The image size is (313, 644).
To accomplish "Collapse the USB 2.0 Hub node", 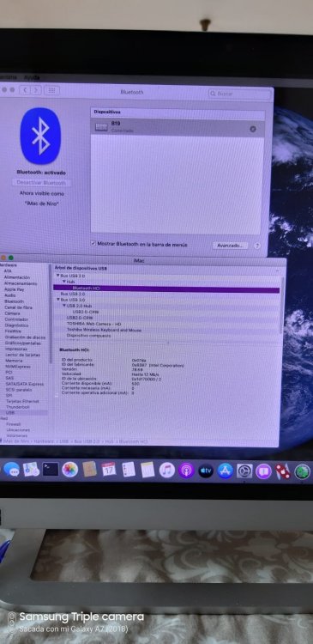I will (64, 306).
